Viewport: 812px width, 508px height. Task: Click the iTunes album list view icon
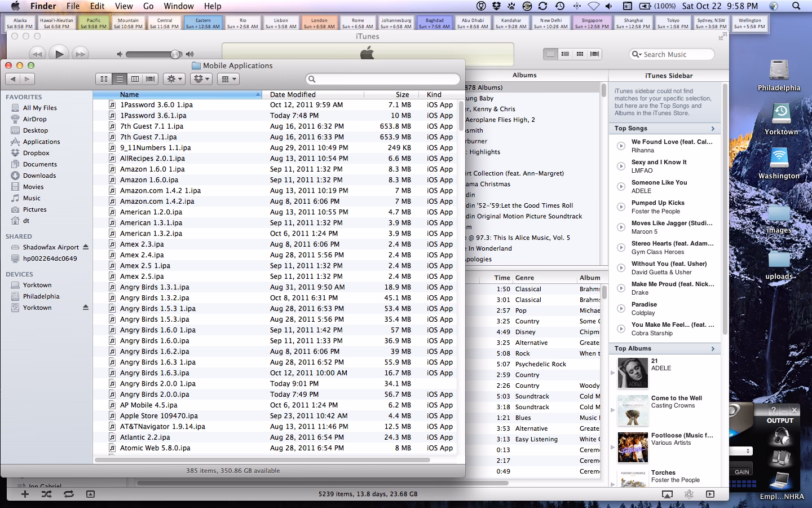pos(565,54)
